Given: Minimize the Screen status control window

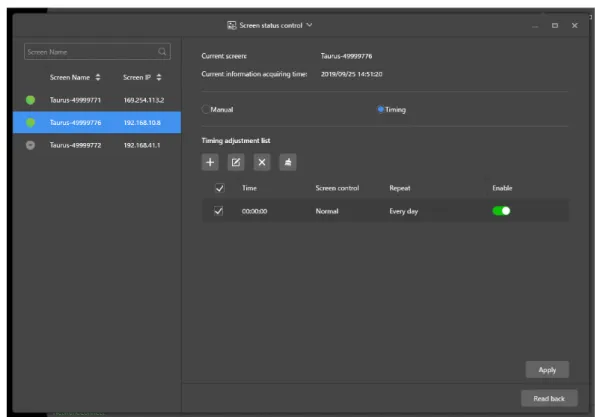Looking at the screenshot, I should pos(535,27).
